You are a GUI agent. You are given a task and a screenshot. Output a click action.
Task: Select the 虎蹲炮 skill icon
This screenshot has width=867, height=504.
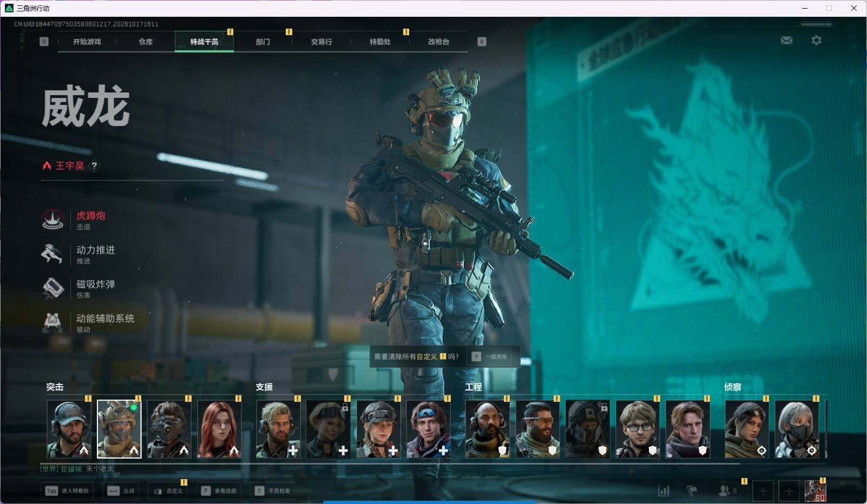(x=53, y=220)
